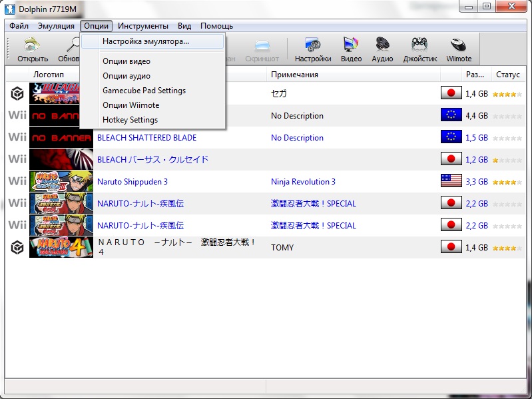Screen dimensions: 532x399
Task: Click Wii icon of BLEACH SHATTERED BLADE row
Action: click(17, 137)
